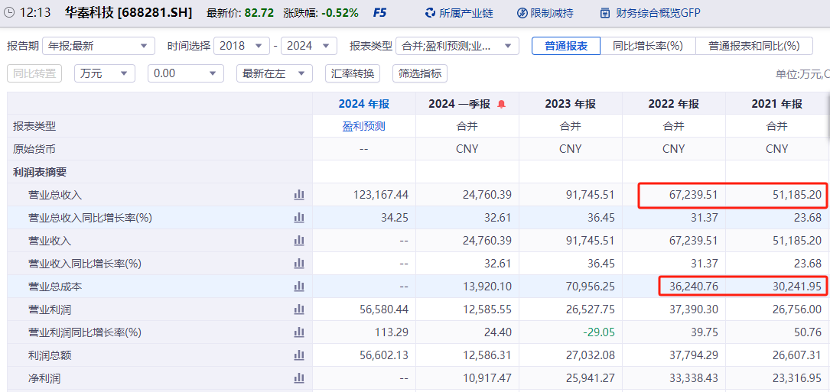Click the 限制减持 icon
The width and height of the screenshot is (830, 392).
[522, 13]
